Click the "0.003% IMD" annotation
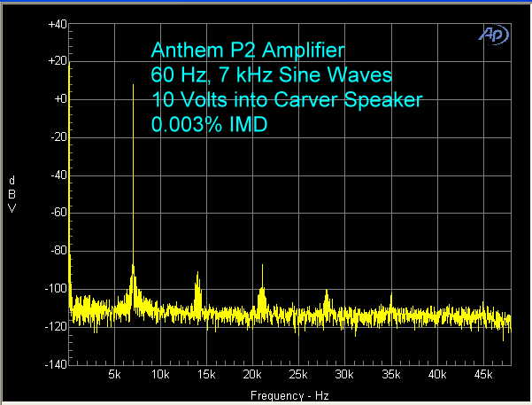Screen dimensions: 532x405 [x=209, y=124]
